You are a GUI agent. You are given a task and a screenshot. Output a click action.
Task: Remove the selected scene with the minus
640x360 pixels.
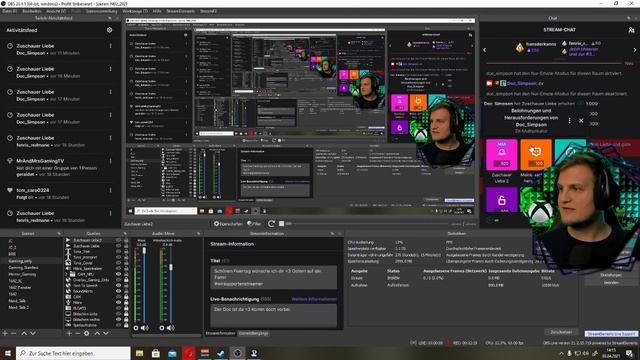(x=13, y=333)
